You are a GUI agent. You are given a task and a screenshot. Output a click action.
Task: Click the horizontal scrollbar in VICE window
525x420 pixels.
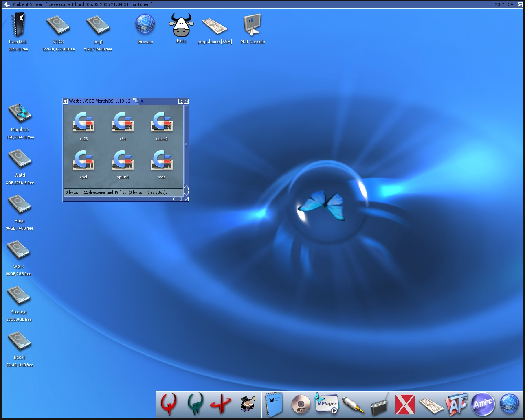pos(118,199)
